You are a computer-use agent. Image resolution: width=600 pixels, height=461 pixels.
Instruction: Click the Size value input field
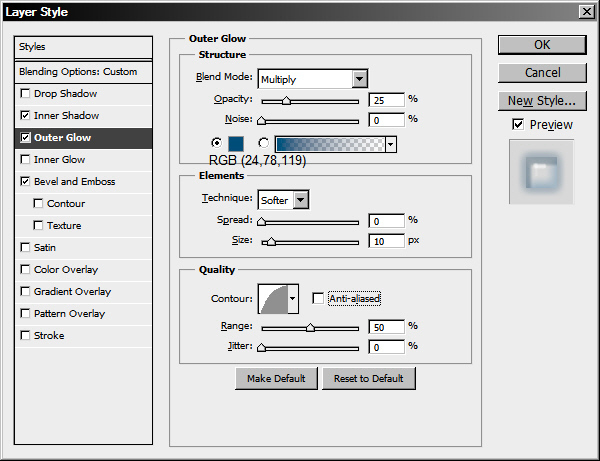point(385,241)
